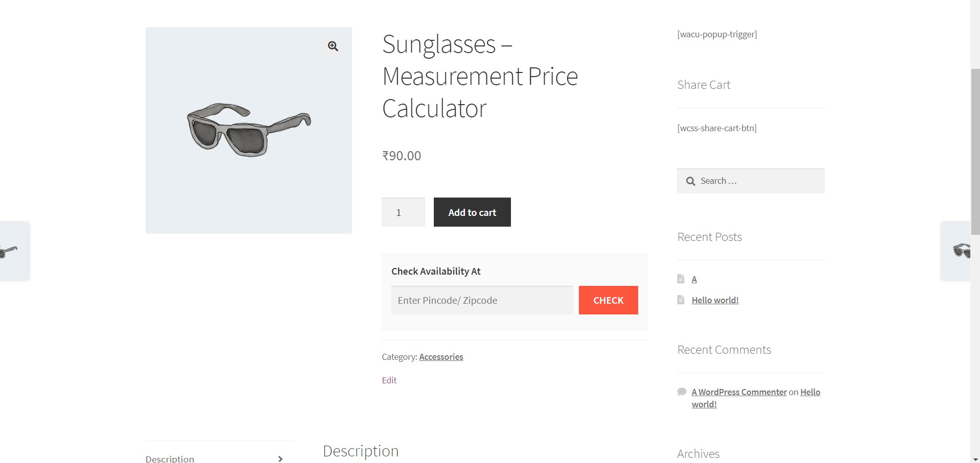980x463 pixels.
Task: Click the Add to cart button
Action: point(472,212)
